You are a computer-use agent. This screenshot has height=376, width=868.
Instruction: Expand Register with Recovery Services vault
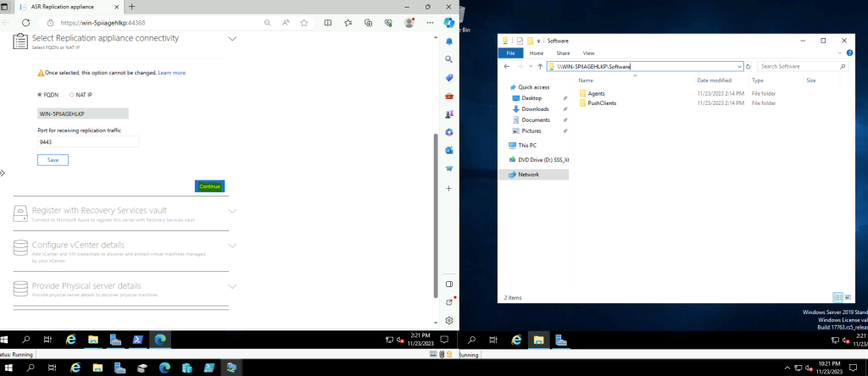point(232,211)
